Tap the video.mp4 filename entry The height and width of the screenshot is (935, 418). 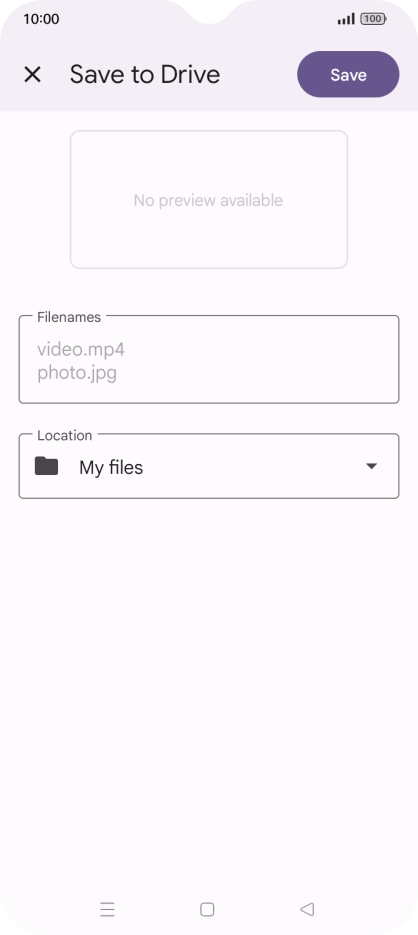(x=81, y=349)
